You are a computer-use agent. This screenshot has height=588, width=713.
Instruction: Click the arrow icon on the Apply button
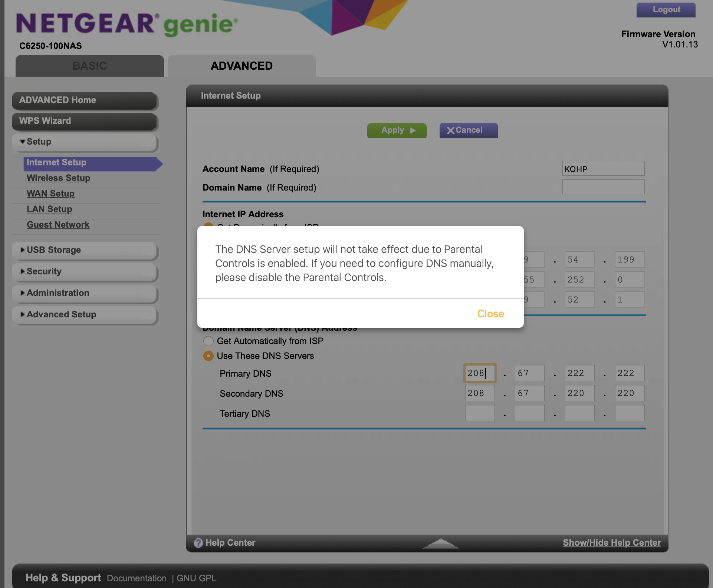(x=413, y=131)
